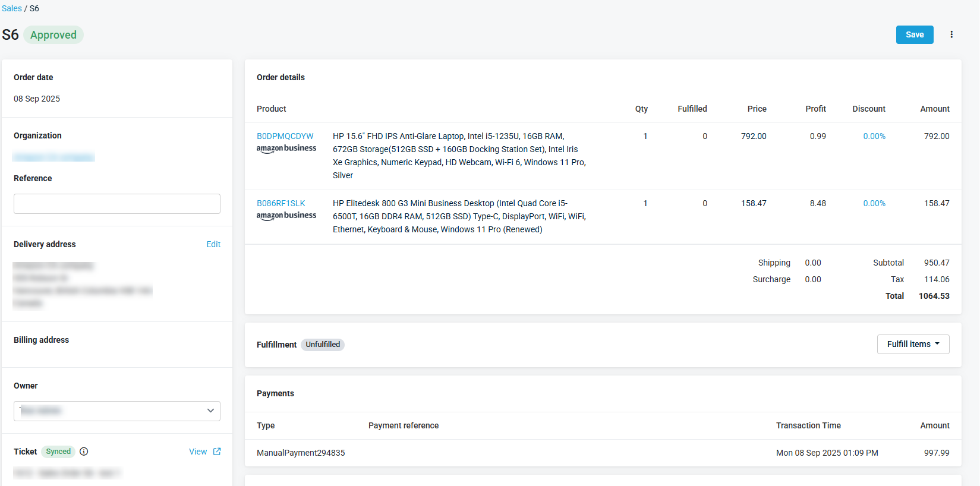Save the sales order
The image size is (980, 486).
(914, 34)
